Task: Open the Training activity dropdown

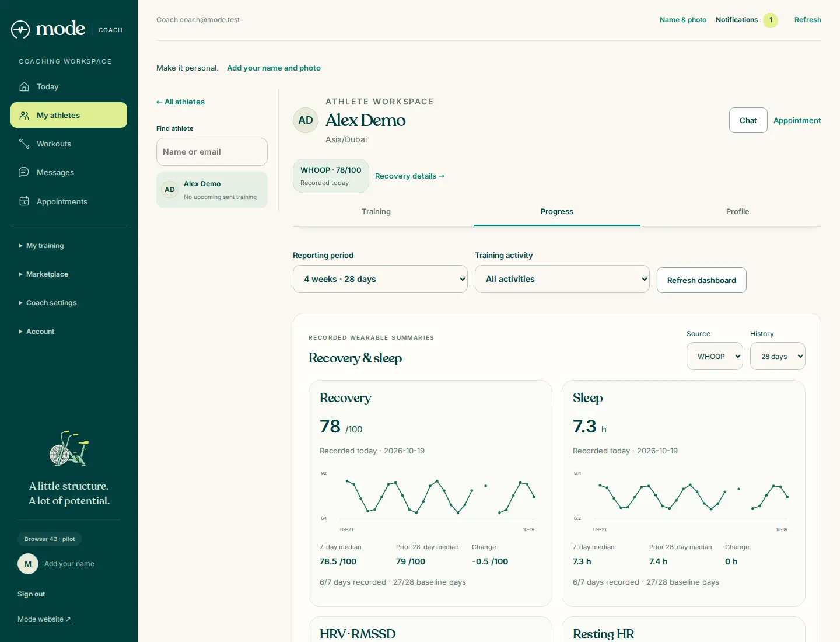Action: coord(562,279)
